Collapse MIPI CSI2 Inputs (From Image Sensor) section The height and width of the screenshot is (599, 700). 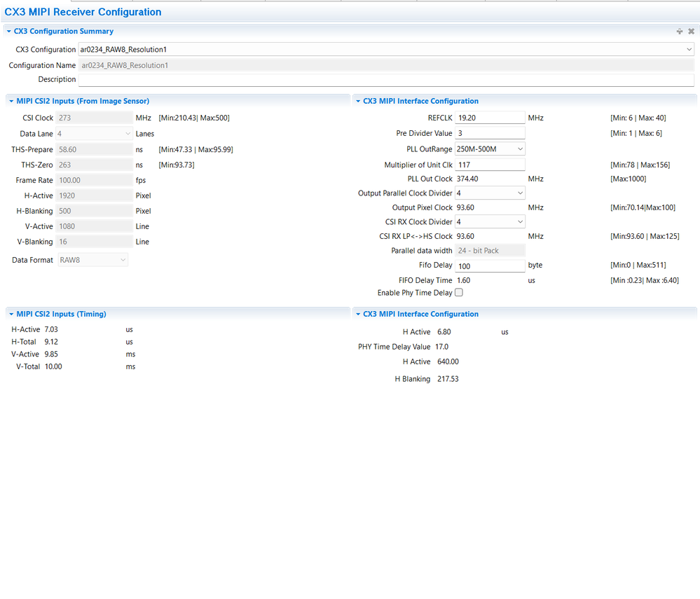coord(11,102)
